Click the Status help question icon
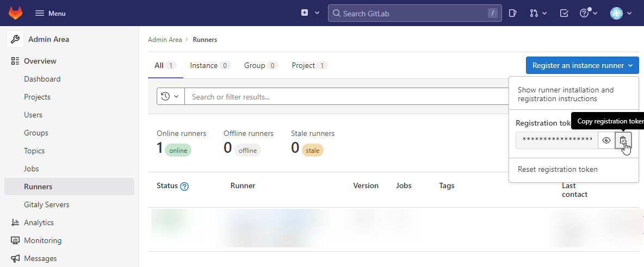 (184, 187)
